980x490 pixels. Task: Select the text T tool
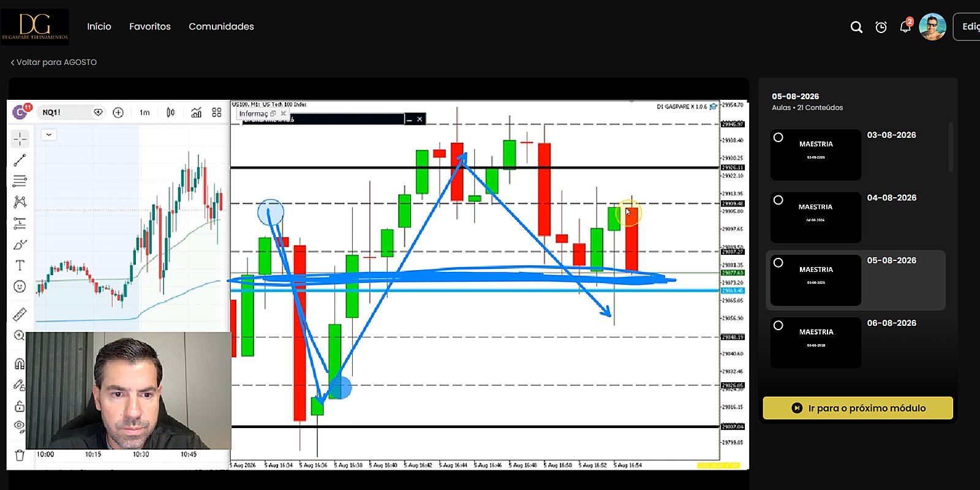(x=20, y=265)
